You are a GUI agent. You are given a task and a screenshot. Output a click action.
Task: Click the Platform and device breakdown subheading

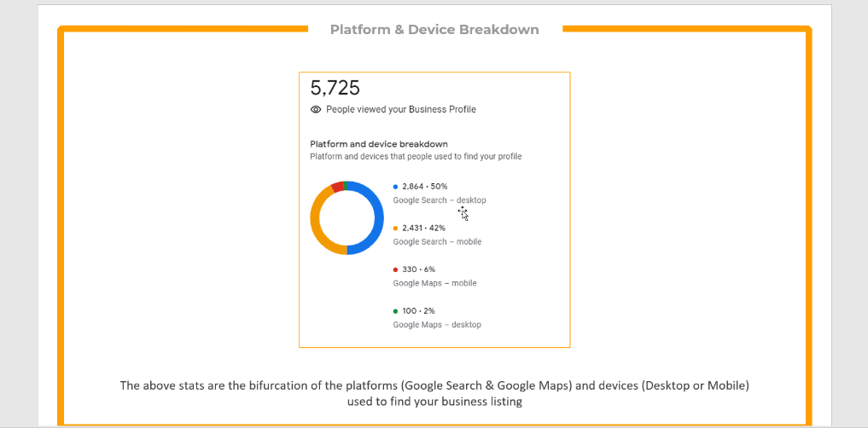coord(379,144)
